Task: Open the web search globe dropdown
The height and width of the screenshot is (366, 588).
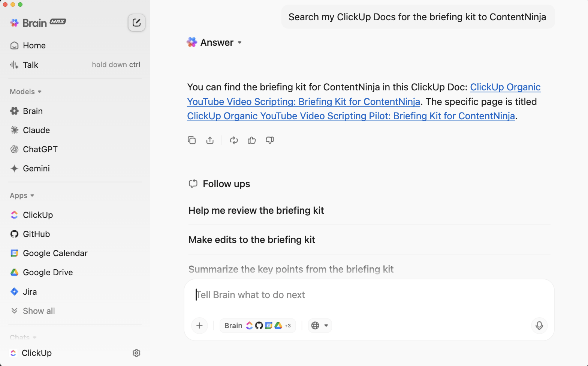Action: pos(320,325)
